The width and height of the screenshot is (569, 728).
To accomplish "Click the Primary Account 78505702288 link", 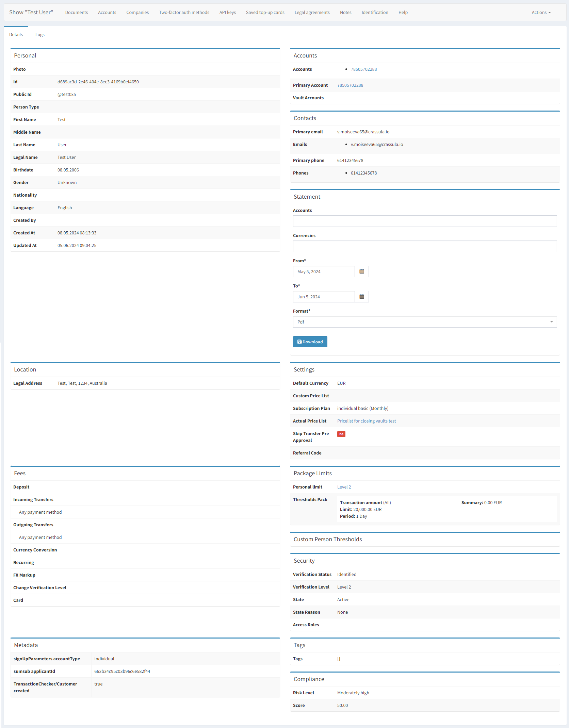I will [350, 85].
